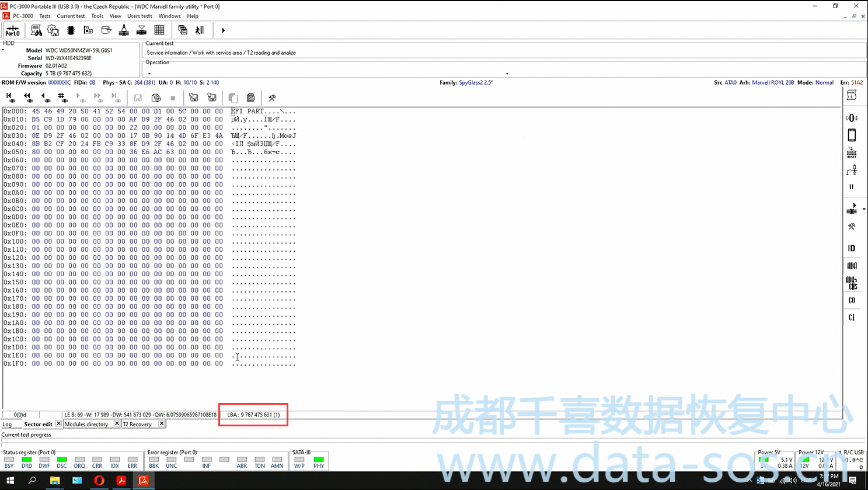The height and width of the screenshot is (490, 868).
Task: Open the tools hammer-wrench icon in editor toolbar
Action: [272, 98]
